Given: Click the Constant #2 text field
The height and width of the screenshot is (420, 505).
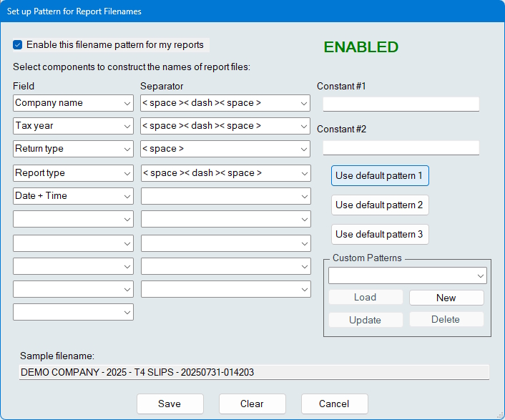Looking at the screenshot, I should (401, 148).
